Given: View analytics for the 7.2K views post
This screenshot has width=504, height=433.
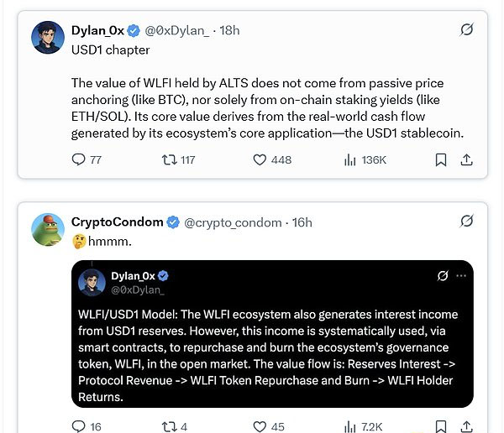Looking at the screenshot, I should click(350, 426).
